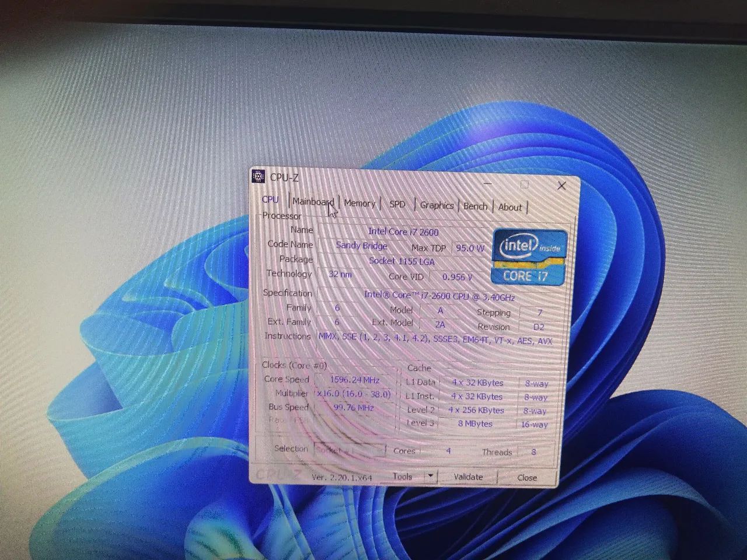
Task: Click the Level 3 '16-way' associativity
Action: 535,425
